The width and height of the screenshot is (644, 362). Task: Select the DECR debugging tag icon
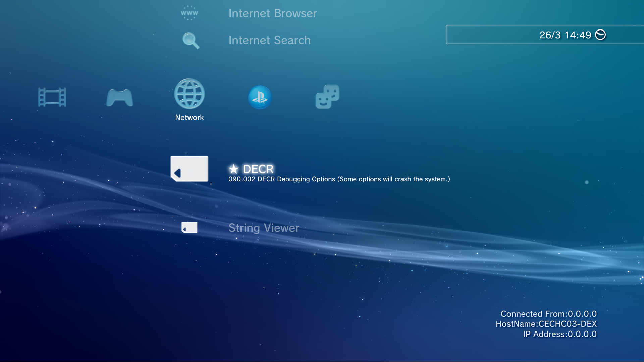[x=190, y=169]
